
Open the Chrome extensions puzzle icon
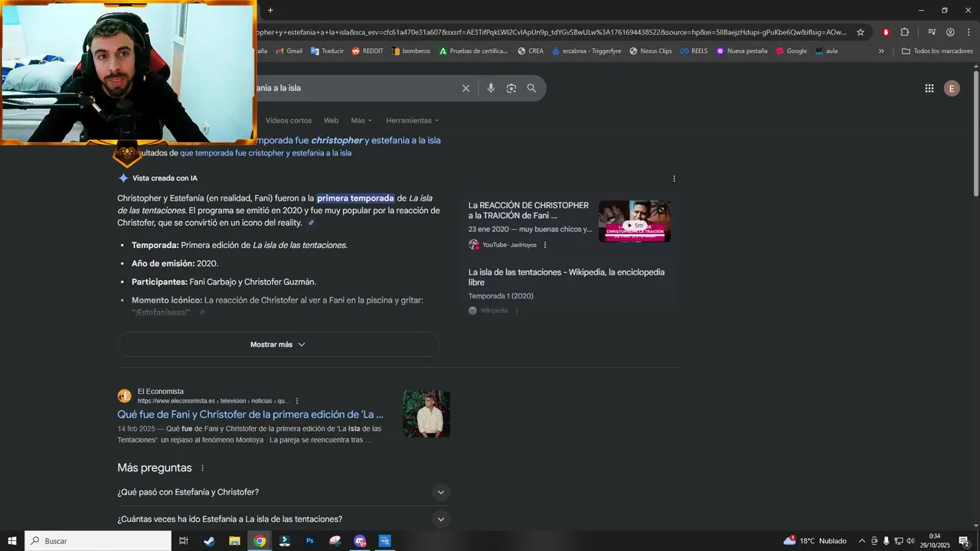905,32
